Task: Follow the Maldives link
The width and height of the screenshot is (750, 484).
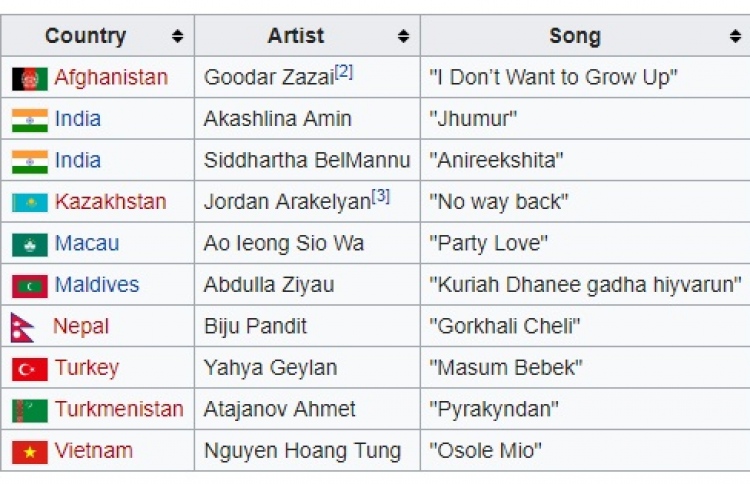Action: tap(97, 285)
